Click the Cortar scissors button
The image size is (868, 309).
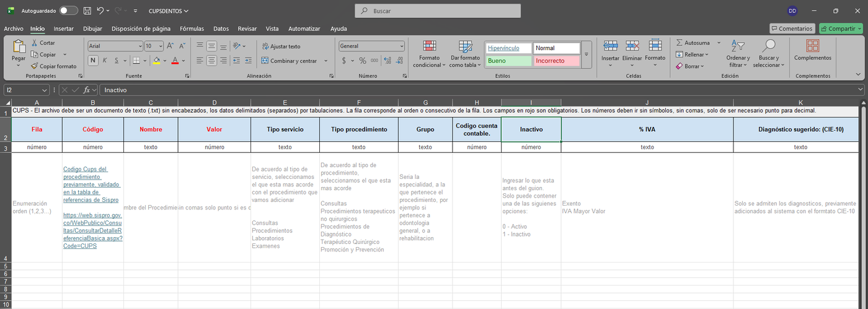[x=43, y=43]
